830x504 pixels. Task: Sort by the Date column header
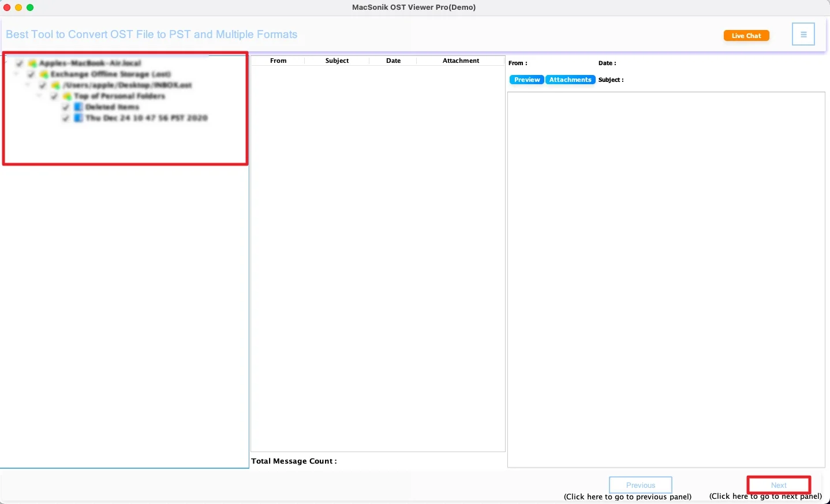tap(394, 61)
